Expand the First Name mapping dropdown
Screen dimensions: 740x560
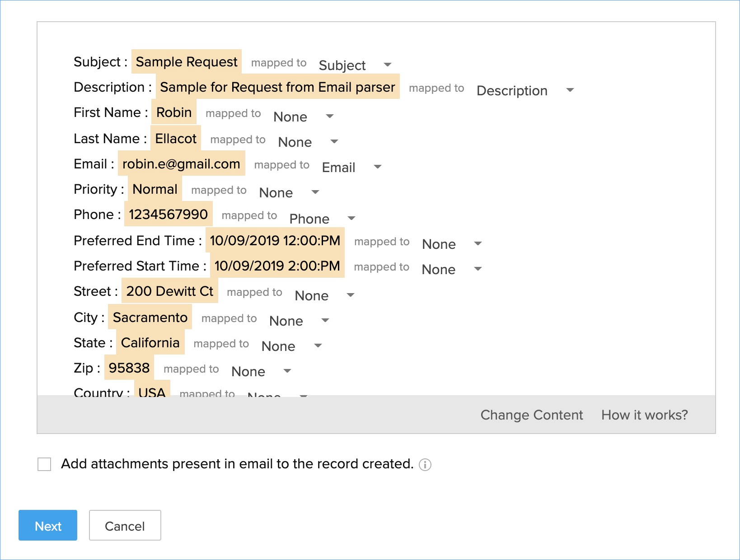[x=303, y=117]
